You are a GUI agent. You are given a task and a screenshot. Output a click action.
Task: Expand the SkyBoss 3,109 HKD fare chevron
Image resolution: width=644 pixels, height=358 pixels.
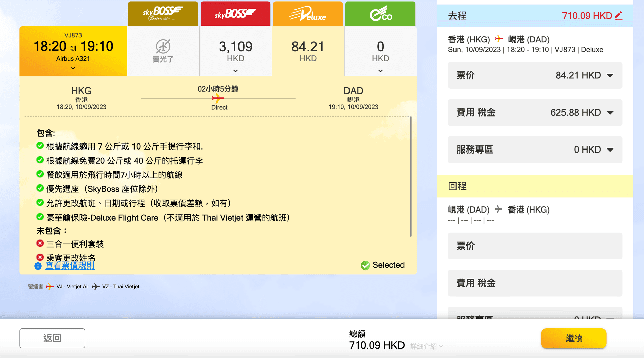[x=235, y=71]
